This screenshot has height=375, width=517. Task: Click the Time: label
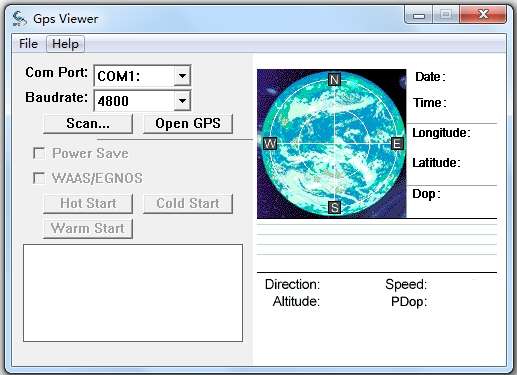(430, 103)
